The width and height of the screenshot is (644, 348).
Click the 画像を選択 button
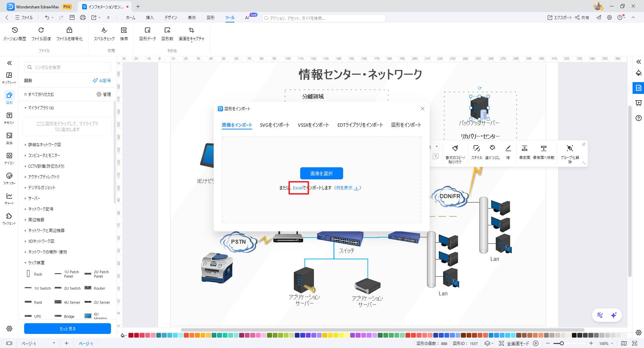(x=321, y=173)
